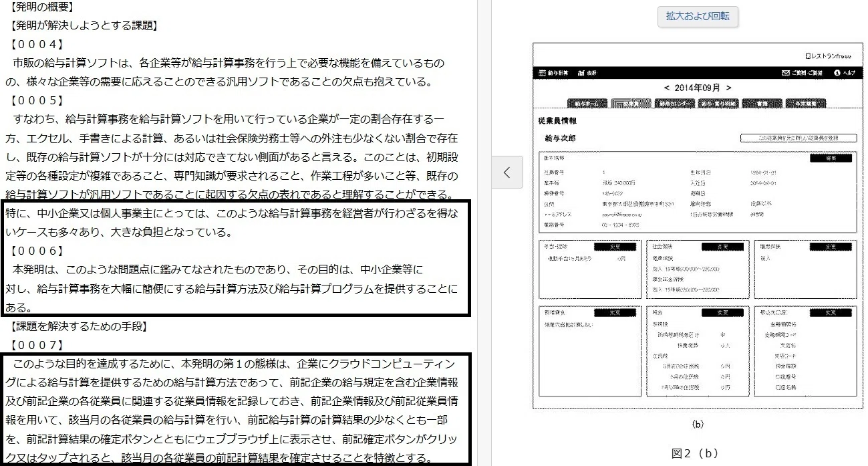Click the line starting 対し、給与計算事務を大幅に簡便
The image size is (868, 466).
tap(232, 289)
